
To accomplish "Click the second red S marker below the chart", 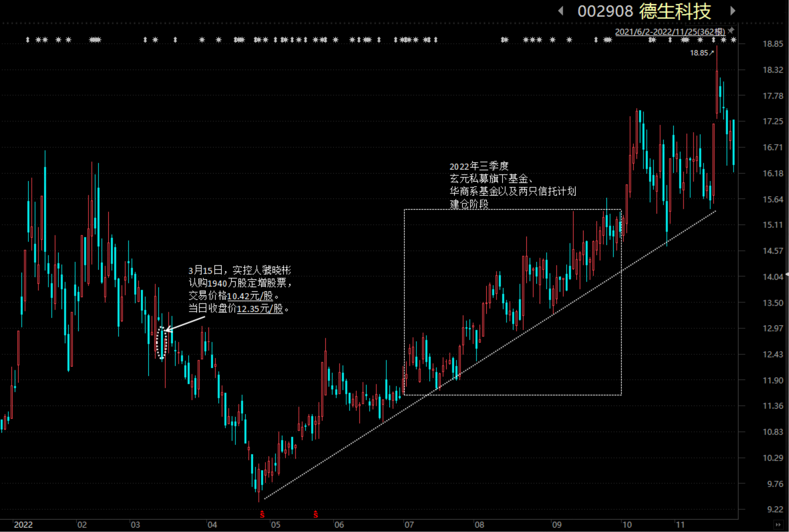I will point(316,514).
